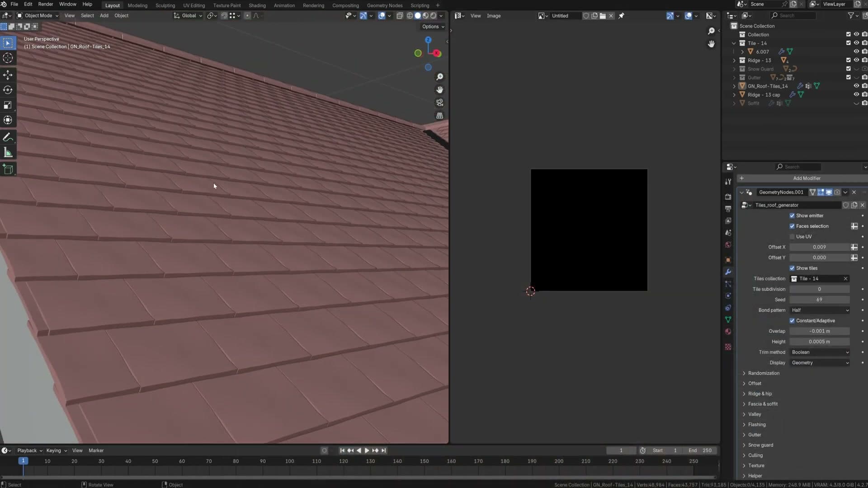Toggle Constant/Adaptive checkbox
Image resolution: width=868 pixels, height=488 pixels.
(x=792, y=321)
